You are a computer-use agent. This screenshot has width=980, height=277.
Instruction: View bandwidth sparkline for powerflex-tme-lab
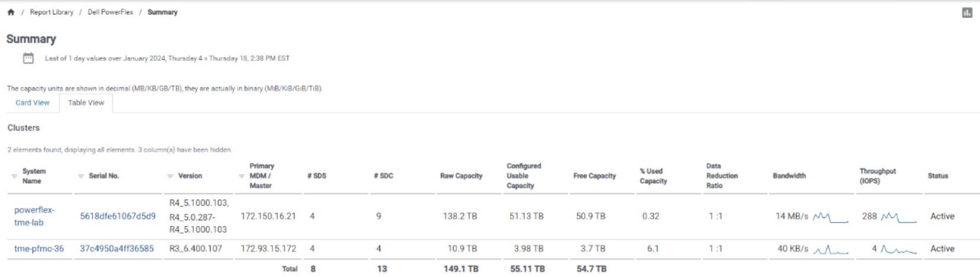click(x=830, y=217)
